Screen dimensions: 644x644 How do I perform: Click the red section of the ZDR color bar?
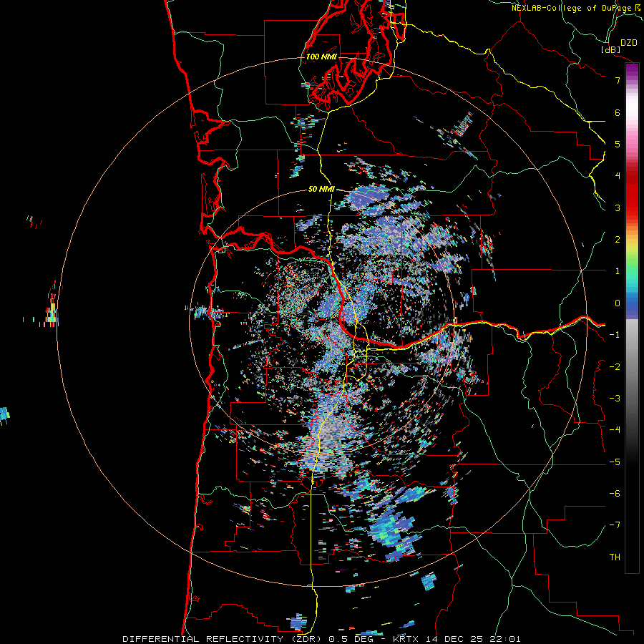coord(632,193)
